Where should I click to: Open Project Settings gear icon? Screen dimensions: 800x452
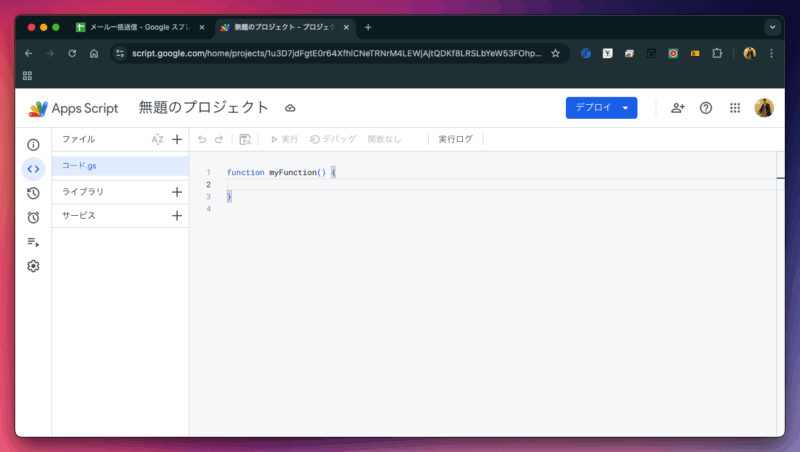[x=33, y=266]
